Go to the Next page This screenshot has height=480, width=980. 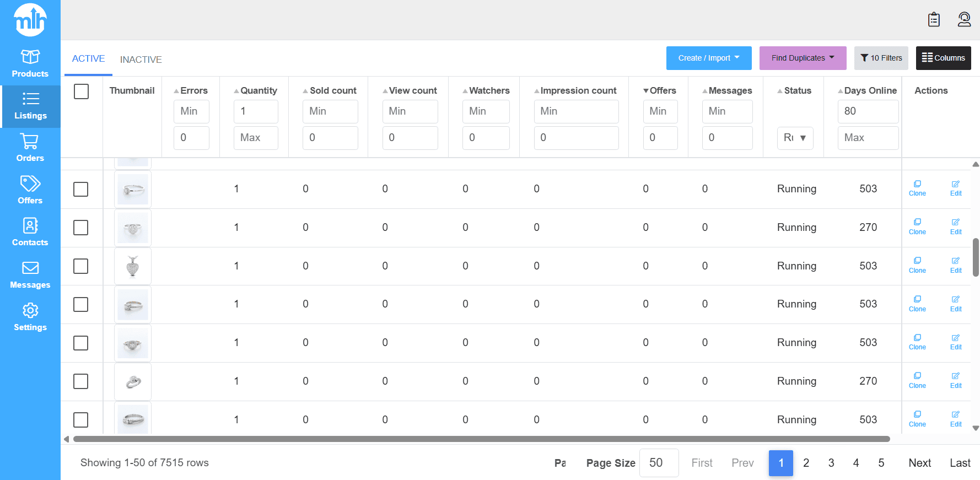919,463
